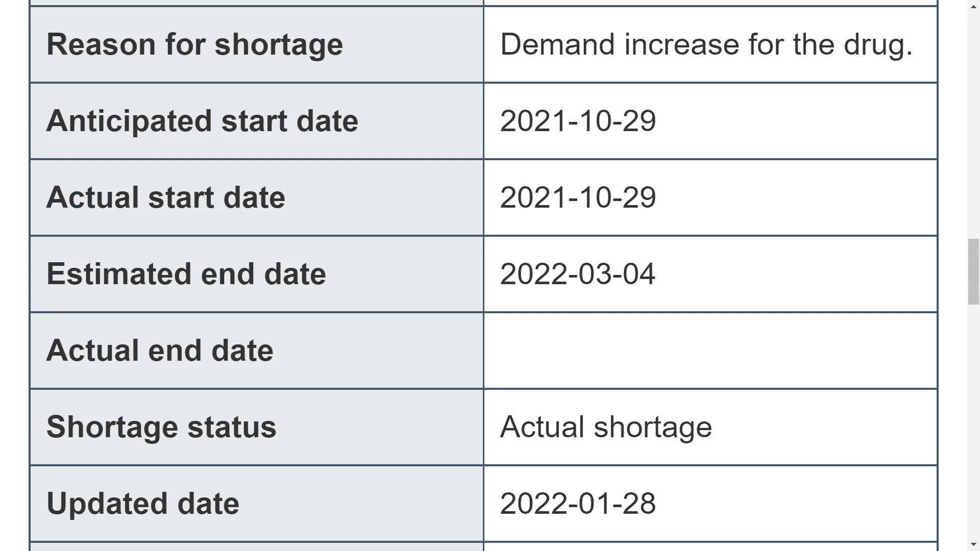The image size is (980, 551).
Task: Select the "Demand increase for the drug." text
Action: pos(706,44)
